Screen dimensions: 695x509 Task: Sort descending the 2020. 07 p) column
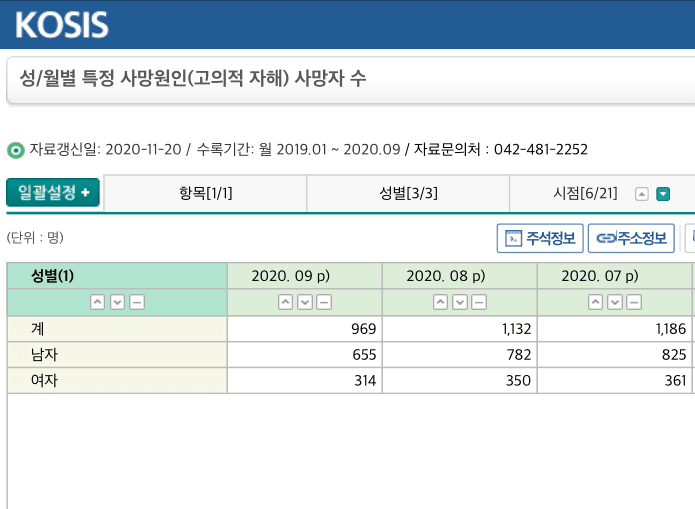[615, 302]
